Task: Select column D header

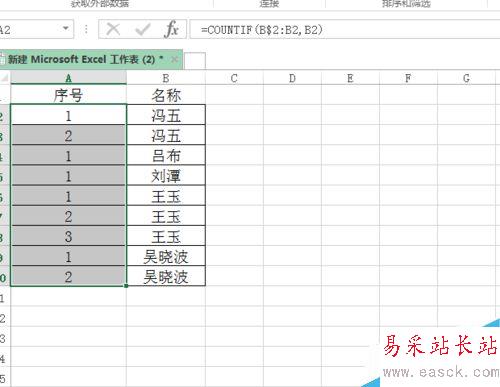Action: click(292, 78)
